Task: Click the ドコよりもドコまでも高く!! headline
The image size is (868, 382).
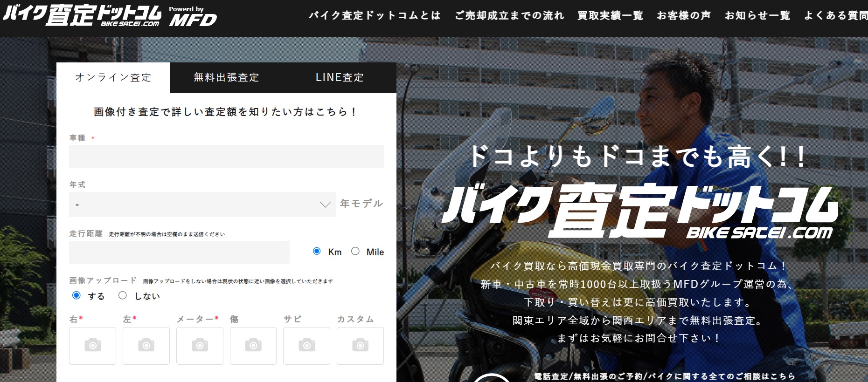Action: [x=638, y=156]
